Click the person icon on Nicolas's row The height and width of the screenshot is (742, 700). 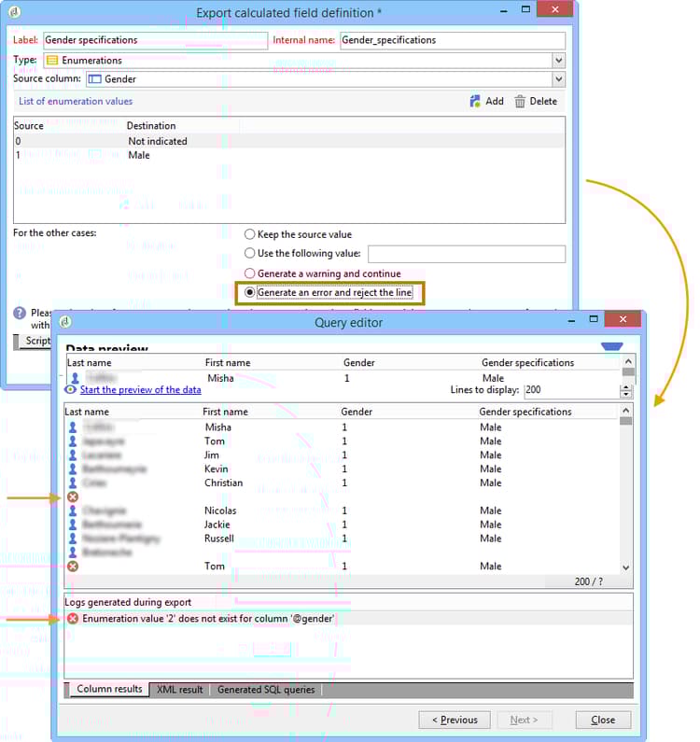[73, 511]
